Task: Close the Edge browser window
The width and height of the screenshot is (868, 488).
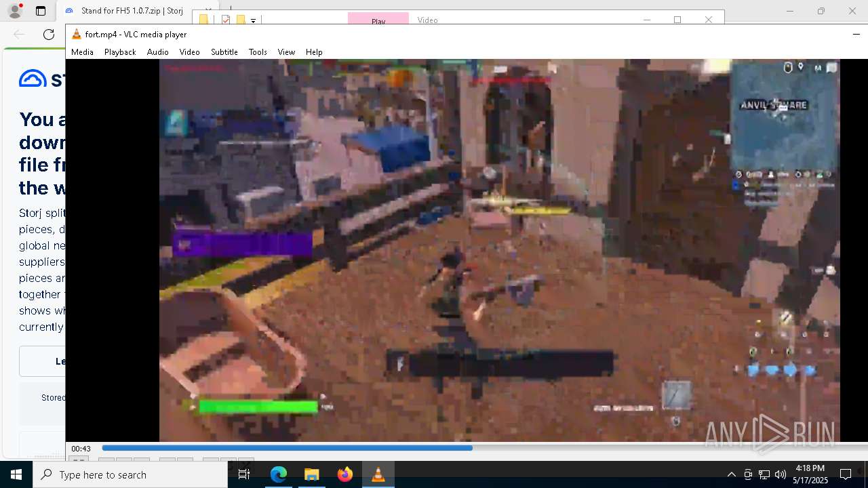Action: pyautogui.click(x=852, y=11)
